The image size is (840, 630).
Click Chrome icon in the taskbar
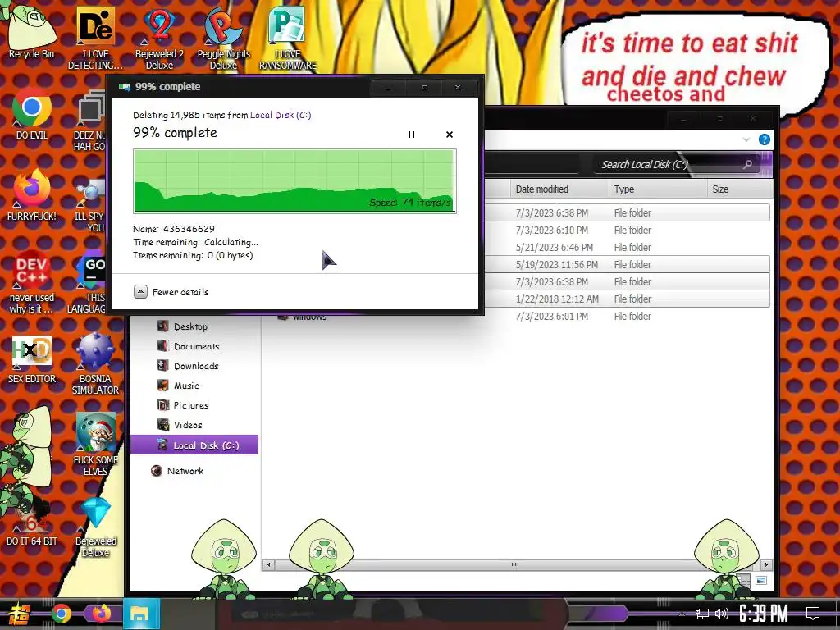[x=62, y=614]
